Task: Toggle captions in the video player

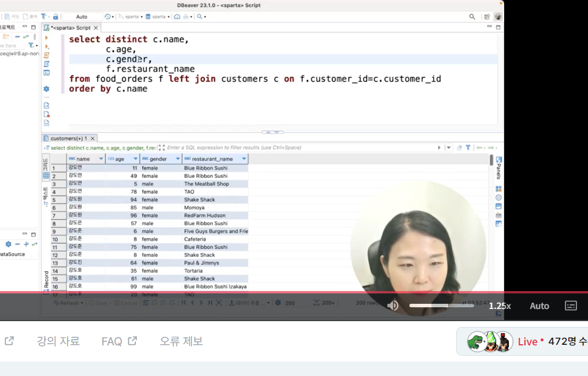Action: pyautogui.click(x=571, y=306)
